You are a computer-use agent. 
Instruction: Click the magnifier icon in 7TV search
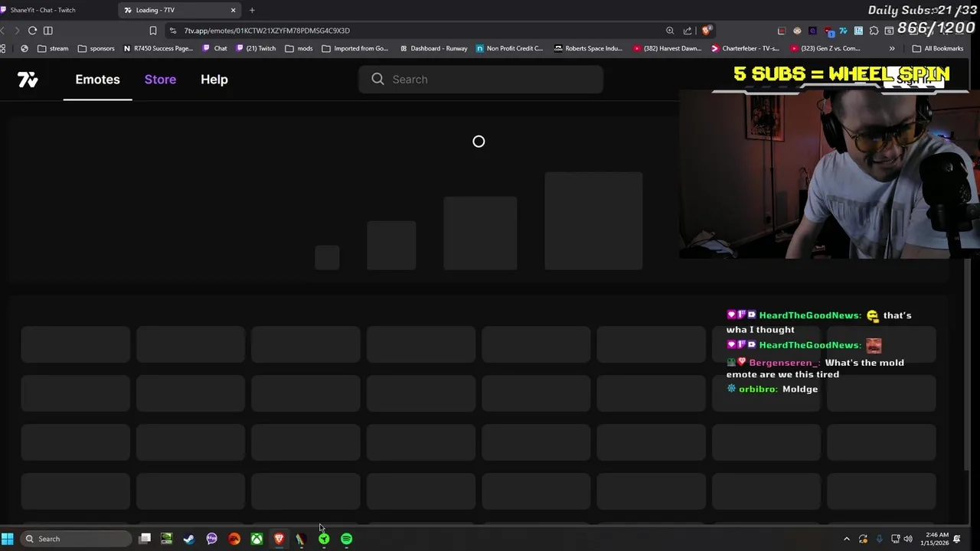(x=377, y=80)
